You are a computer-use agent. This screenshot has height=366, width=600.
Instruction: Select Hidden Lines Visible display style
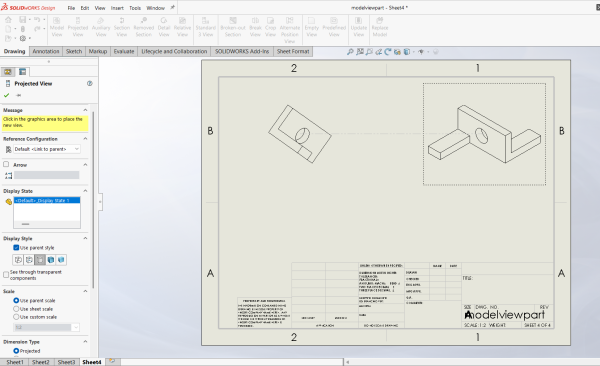click(x=29, y=260)
